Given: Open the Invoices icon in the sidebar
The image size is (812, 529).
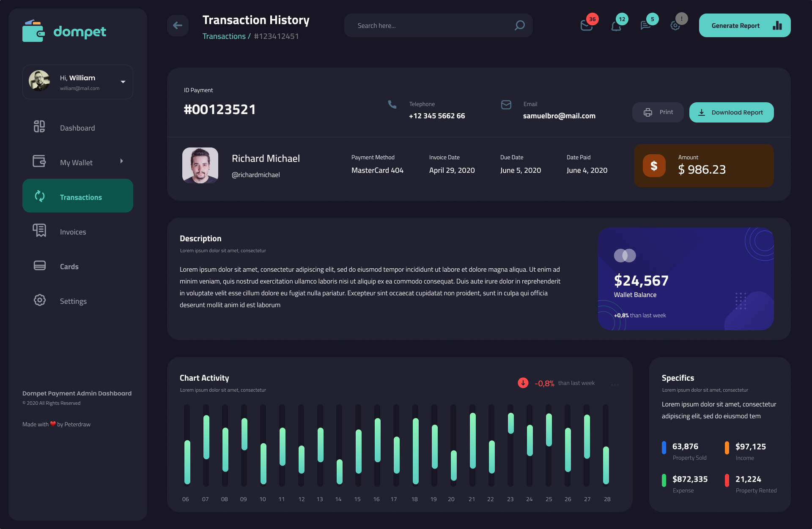Looking at the screenshot, I should (x=39, y=231).
